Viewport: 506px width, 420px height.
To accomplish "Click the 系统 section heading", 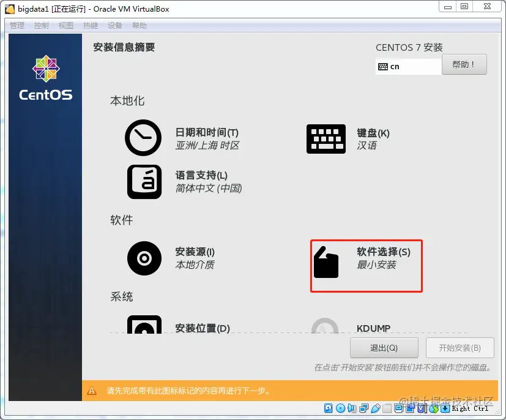I will click(x=121, y=297).
